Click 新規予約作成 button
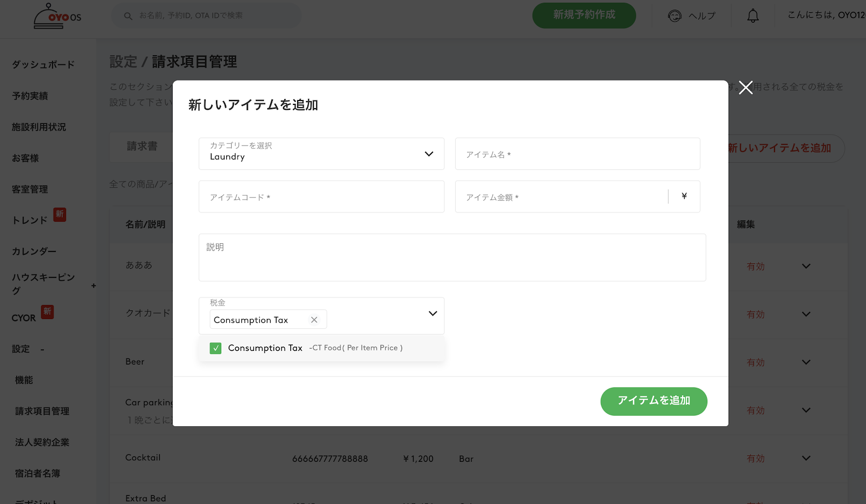The image size is (866, 504). 584,15
